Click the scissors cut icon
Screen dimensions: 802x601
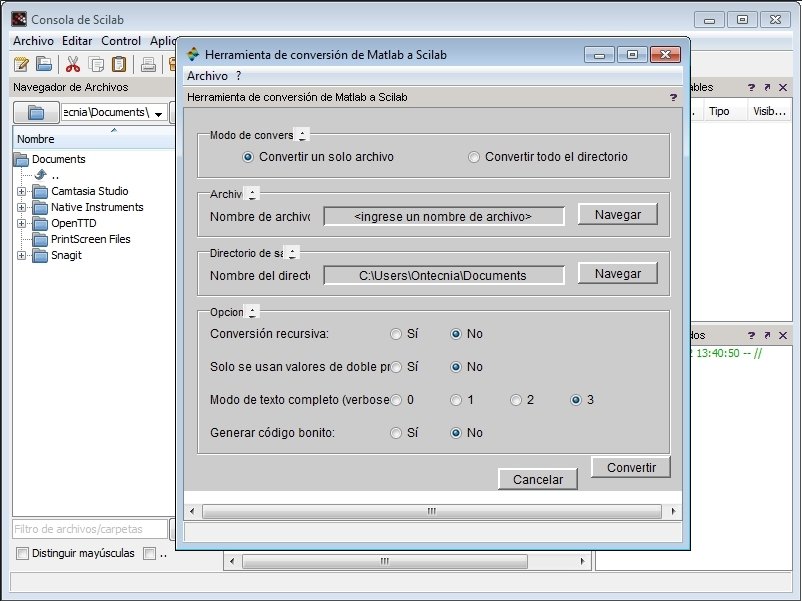tap(73, 64)
